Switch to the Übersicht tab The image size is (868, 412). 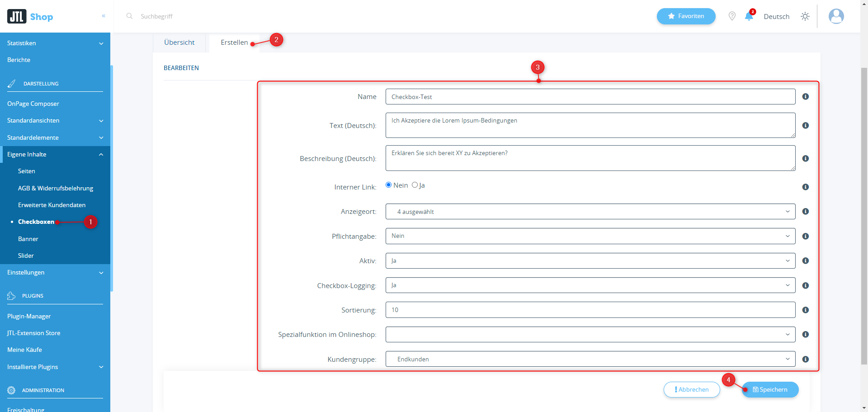coord(179,43)
